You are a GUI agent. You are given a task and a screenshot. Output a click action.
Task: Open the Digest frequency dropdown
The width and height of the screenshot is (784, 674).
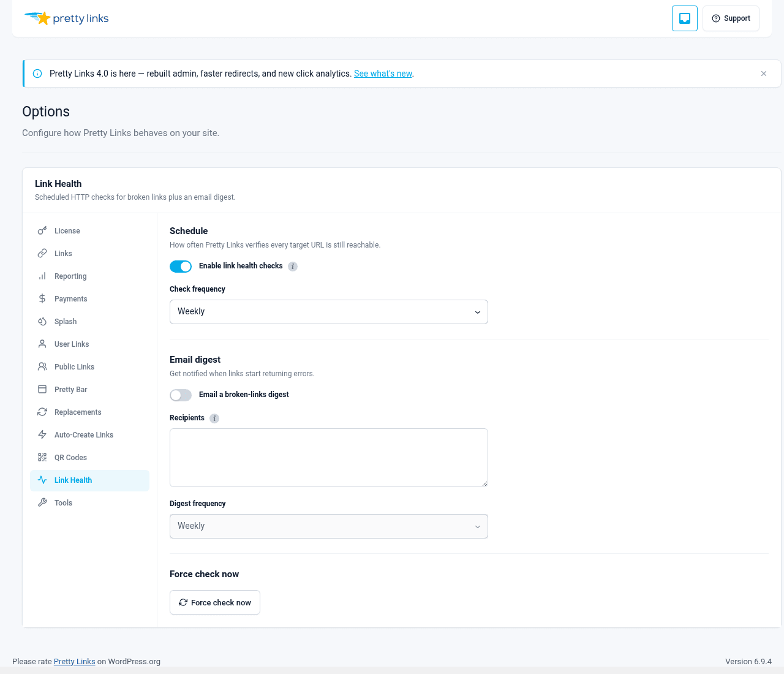point(329,526)
